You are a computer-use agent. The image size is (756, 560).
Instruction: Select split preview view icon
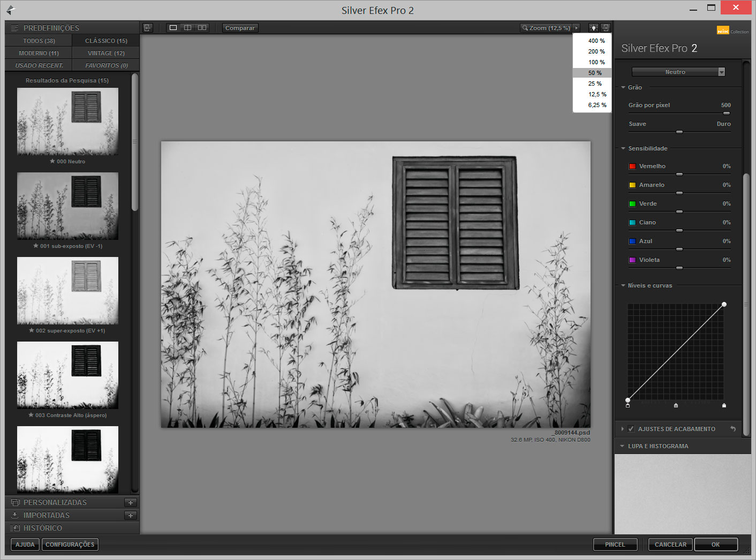pyautogui.click(x=187, y=28)
